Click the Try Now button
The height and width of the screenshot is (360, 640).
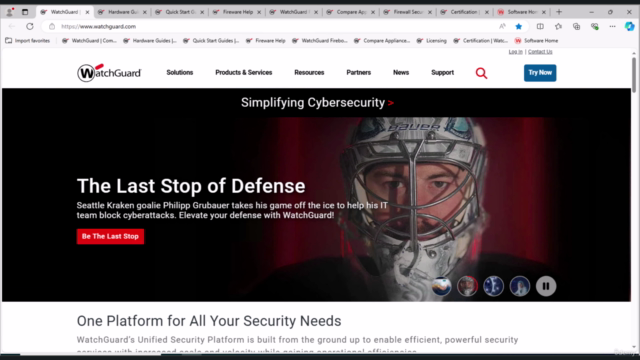(540, 73)
